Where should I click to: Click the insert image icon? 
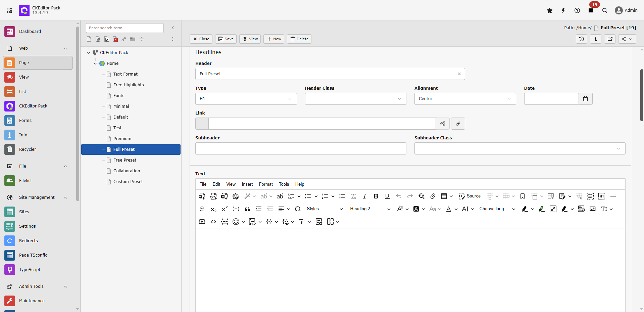[593, 209]
